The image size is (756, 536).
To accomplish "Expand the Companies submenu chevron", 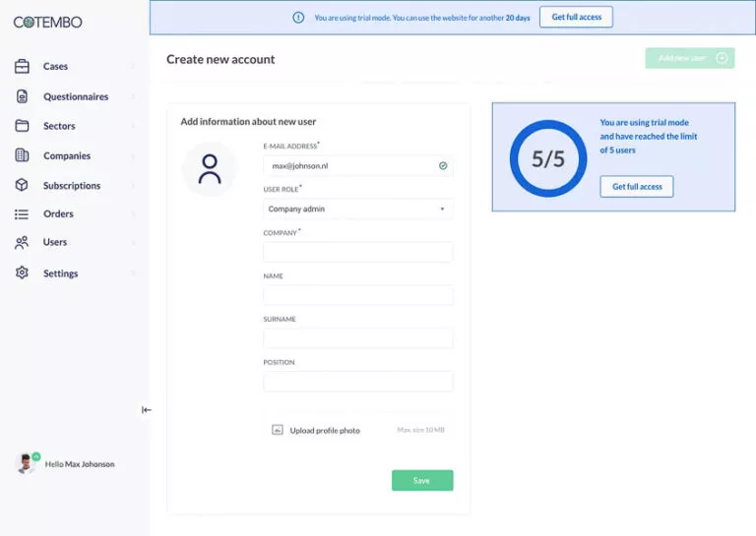I will click(x=133, y=155).
